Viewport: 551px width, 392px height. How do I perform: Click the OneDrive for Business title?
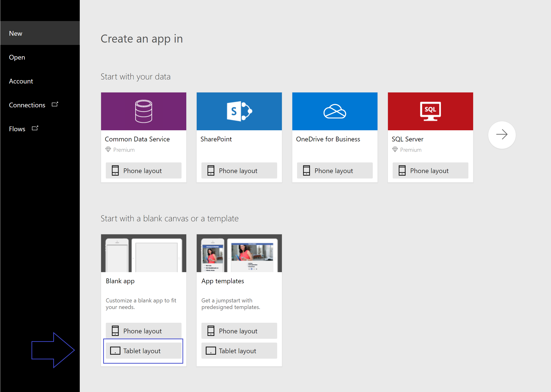coord(328,139)
